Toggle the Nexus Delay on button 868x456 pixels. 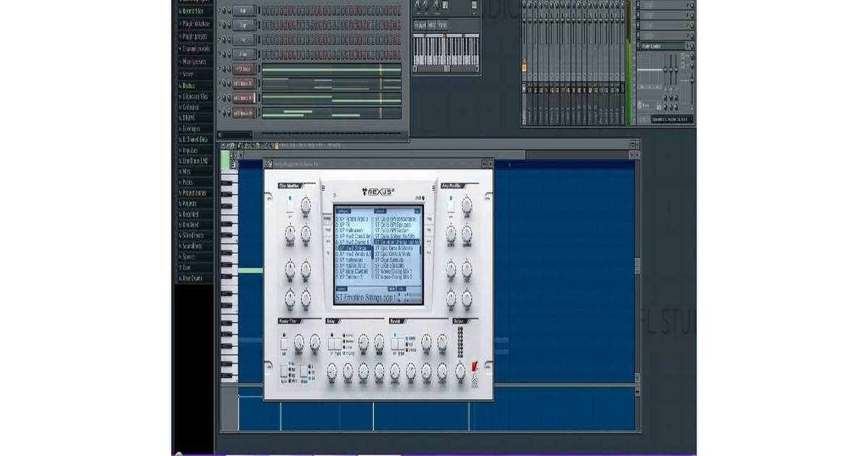pos(331,344)
